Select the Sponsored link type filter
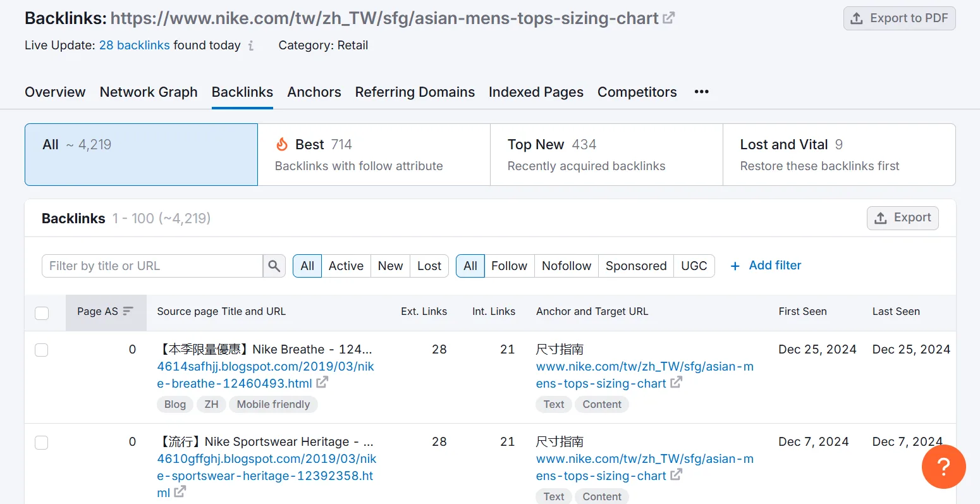This screenshot has height=504, width=980. click(x=636, y=266)
